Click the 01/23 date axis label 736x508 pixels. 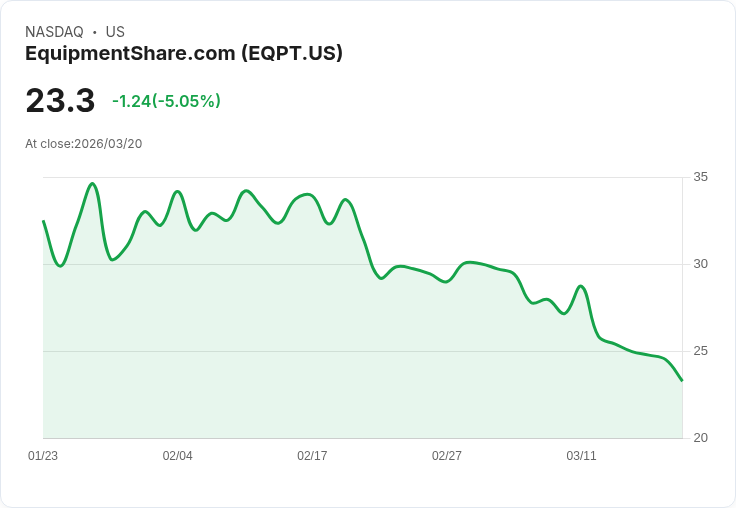tap(43, 455)
